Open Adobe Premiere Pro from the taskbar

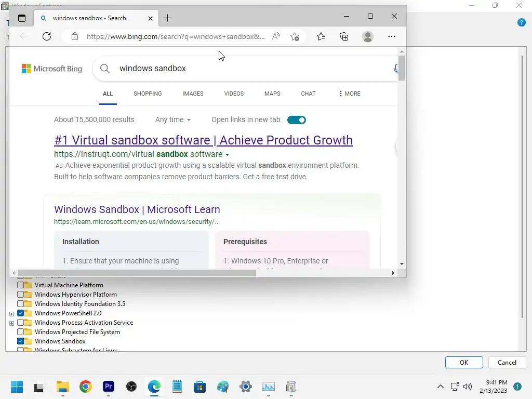coord(108,387)
